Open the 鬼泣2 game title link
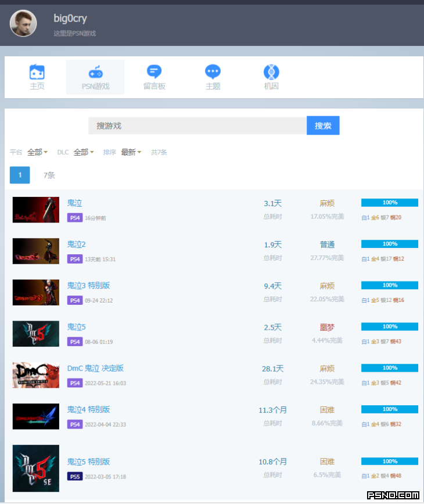 pos(76,244)
